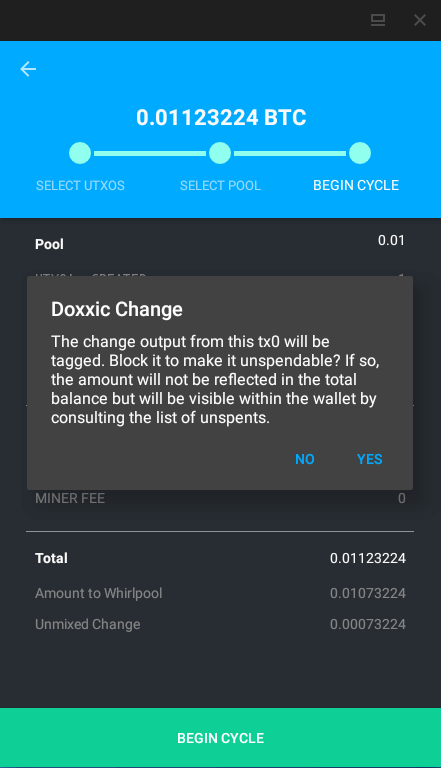
Task: Open the SELECT UTXOS step label
Action: pos(80,186)
